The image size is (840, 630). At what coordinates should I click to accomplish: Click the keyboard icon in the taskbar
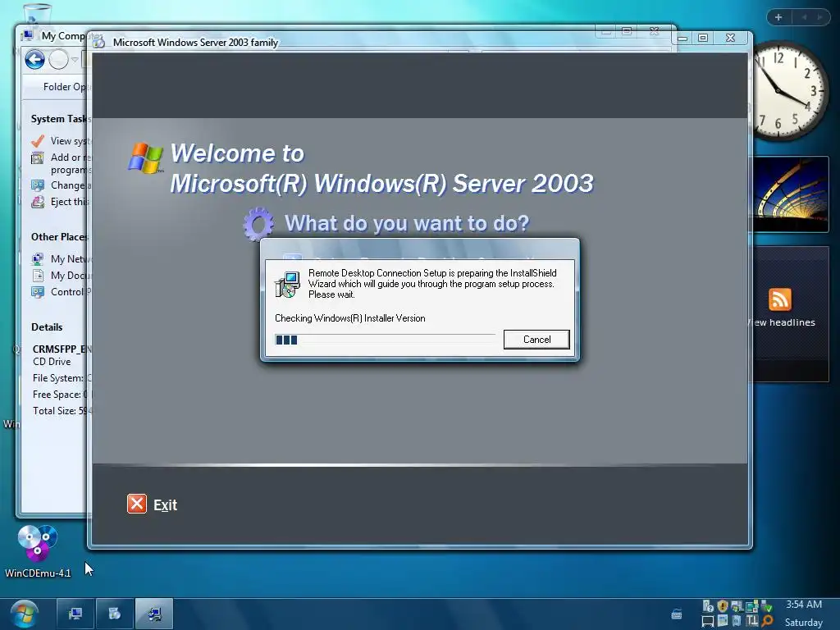point(677,614)
